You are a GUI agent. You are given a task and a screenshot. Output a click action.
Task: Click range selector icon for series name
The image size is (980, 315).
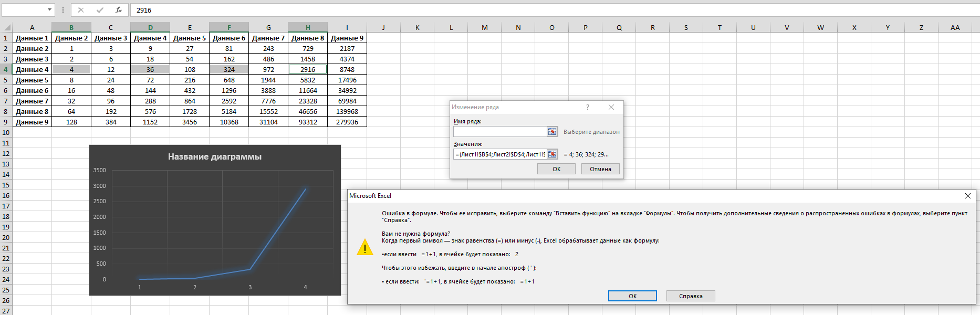(x=552, y=132)
